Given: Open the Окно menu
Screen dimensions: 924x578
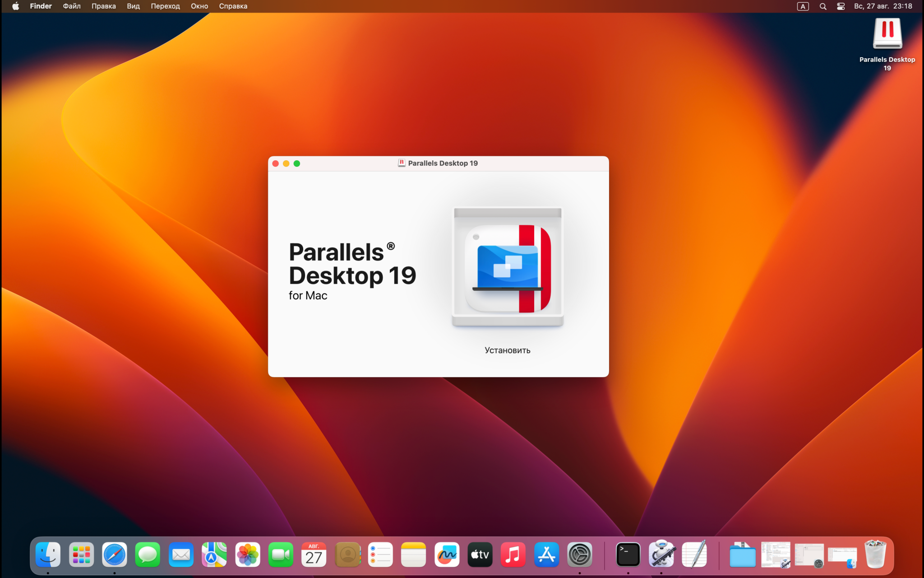Looking at the screenshot, I should (199, 6).
